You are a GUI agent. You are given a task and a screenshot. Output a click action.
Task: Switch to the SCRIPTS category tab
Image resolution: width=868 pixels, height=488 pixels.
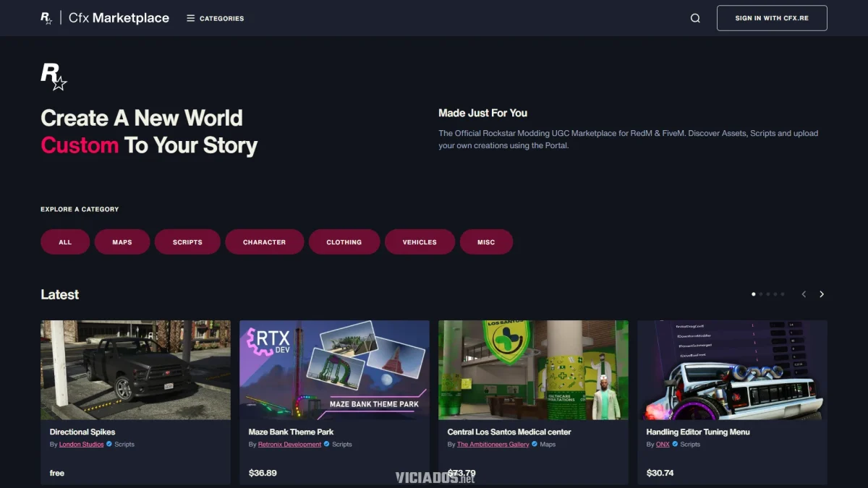click(187, 241)
